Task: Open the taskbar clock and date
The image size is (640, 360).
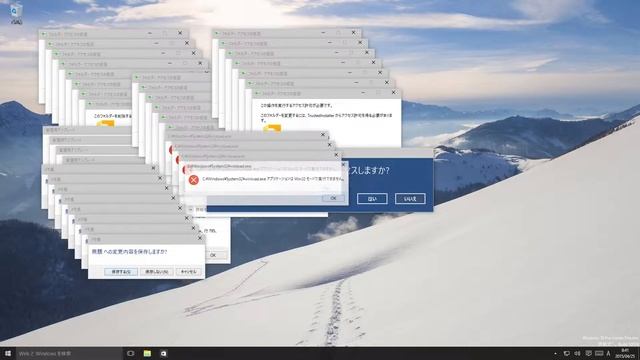Action: (x=624, y=353)
